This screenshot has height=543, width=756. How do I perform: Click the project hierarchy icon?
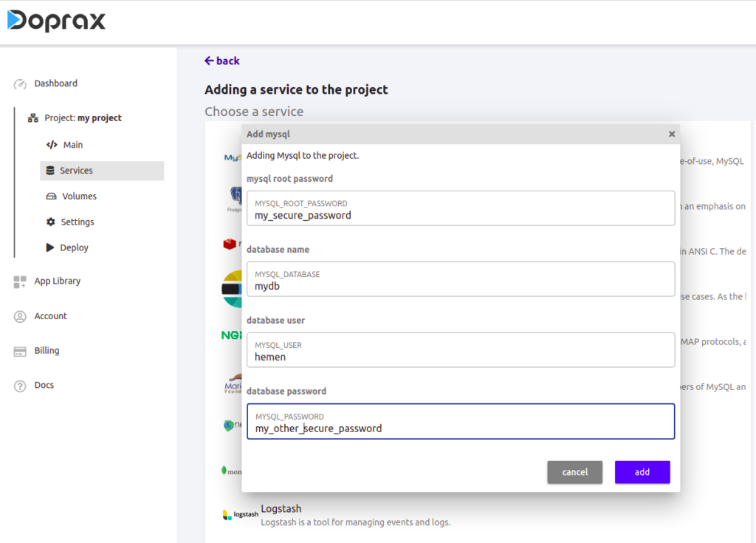pos(32,117)
